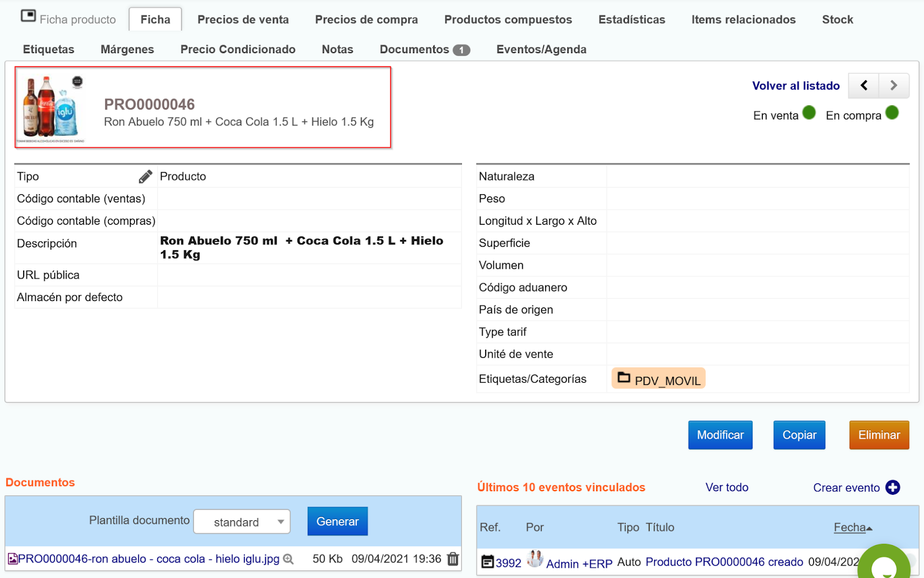Click the Copiar button
The height and width of the screenshot is (578, 924).
pyautogui.click(x=799, y=435)
